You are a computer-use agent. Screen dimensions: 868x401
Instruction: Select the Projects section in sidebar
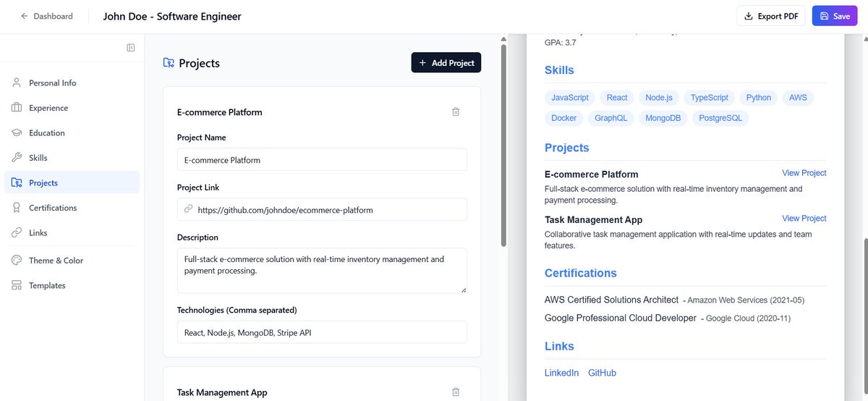click(x=72, y=182)
